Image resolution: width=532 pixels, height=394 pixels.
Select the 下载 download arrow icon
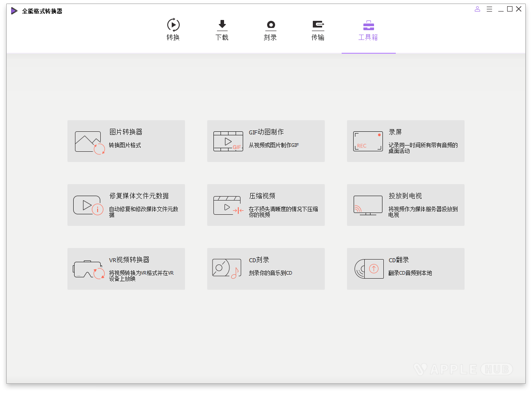tap(222, 25)
